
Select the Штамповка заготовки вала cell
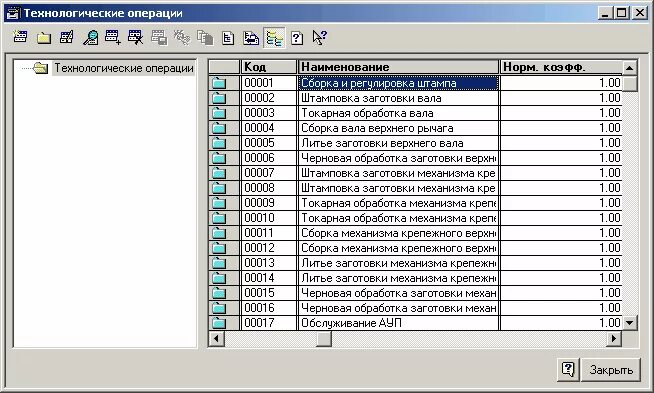(x=398, y=98)
